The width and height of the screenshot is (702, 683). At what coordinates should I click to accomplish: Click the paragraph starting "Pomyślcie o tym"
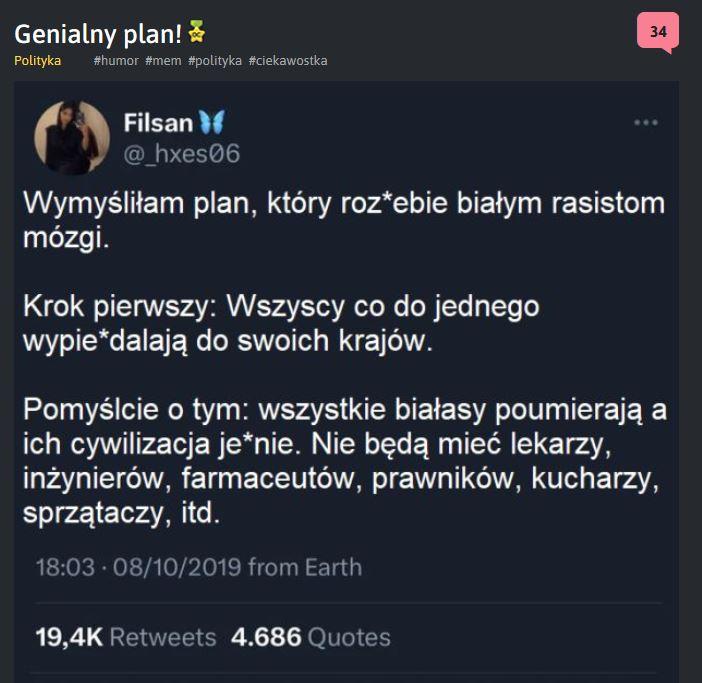tap(343, 460)
